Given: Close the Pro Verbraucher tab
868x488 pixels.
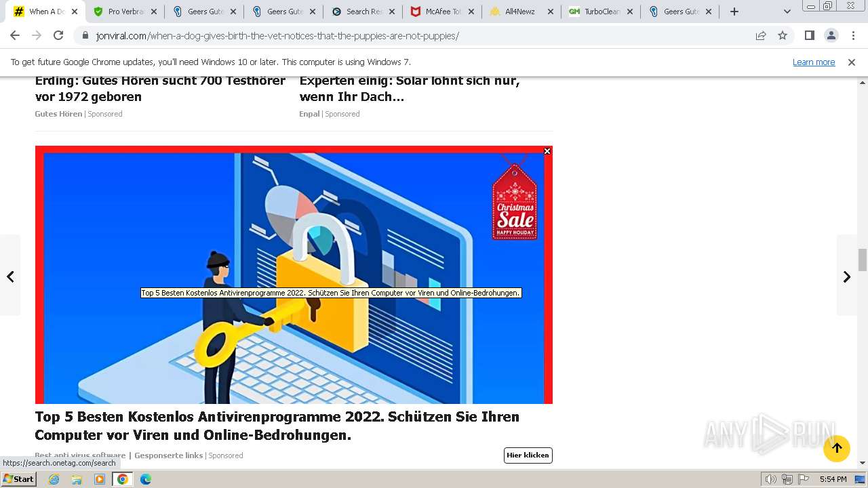Looking at the screenshot, I should pos(154,12).
